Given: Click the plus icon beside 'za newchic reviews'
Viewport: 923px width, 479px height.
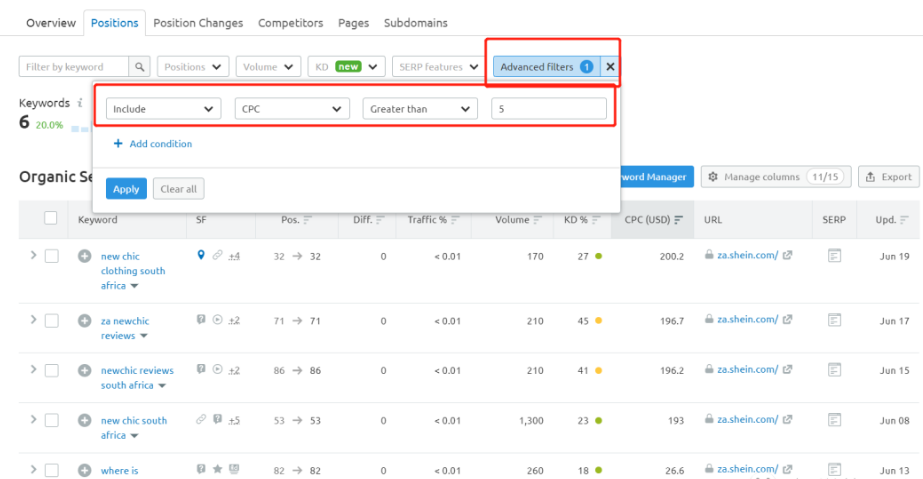Looking at the screenshot, I should point(85,321).
